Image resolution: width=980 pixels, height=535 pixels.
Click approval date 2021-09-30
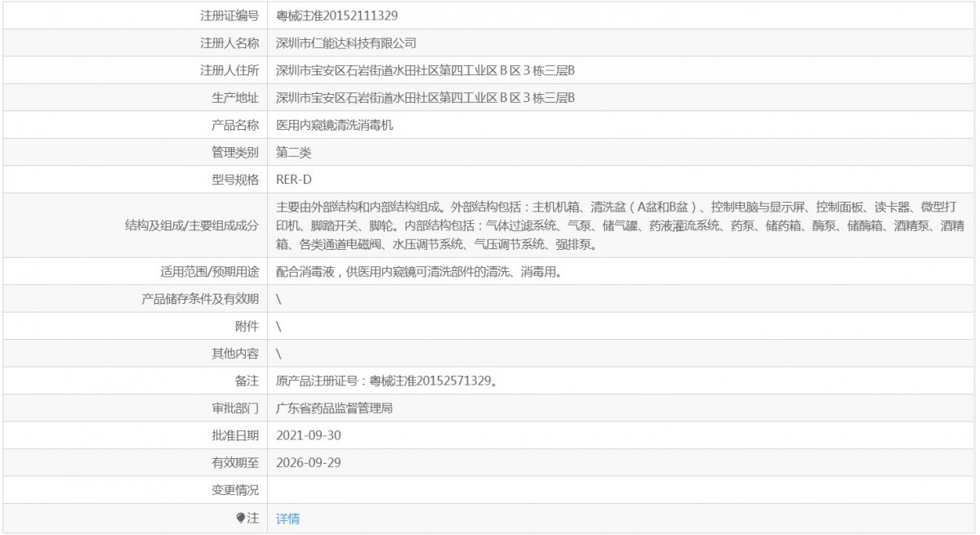pyautogui.click(x=309, y=435)
